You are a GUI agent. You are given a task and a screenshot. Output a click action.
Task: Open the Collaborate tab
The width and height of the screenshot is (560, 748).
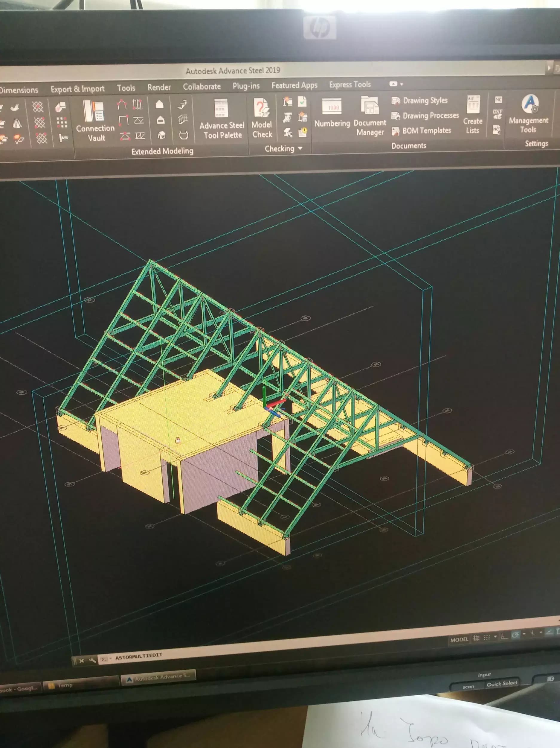202,86
